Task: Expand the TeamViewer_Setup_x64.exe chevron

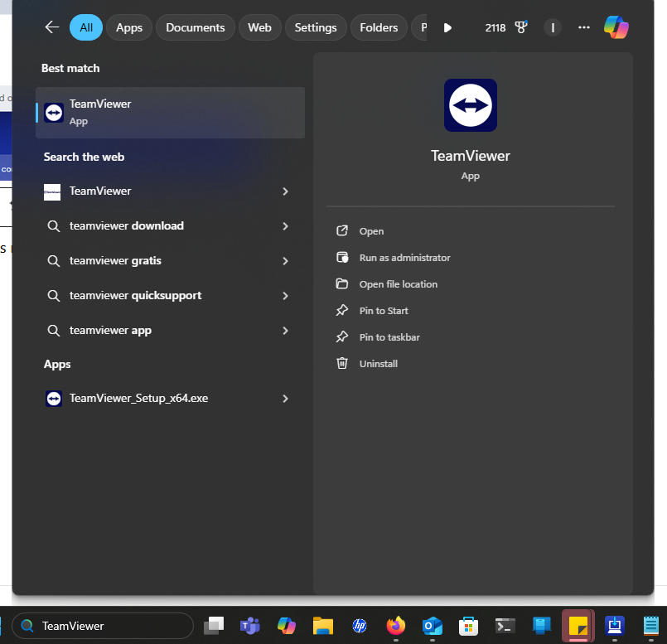Action: click(x=285, y=399)
